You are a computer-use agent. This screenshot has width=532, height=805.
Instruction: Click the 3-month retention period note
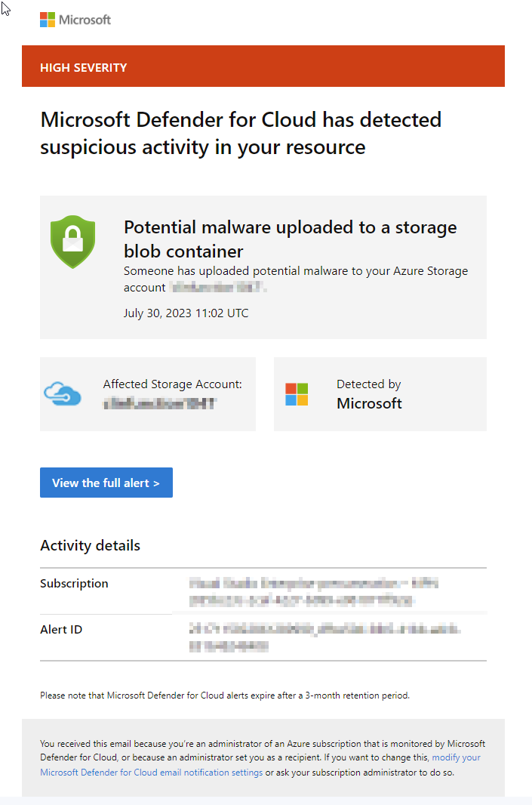(225, 696)
